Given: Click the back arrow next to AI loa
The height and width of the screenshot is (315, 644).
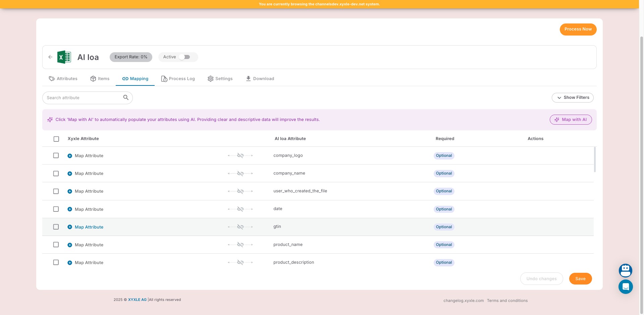Looking at the screenshot, I should tap(50, 57).
